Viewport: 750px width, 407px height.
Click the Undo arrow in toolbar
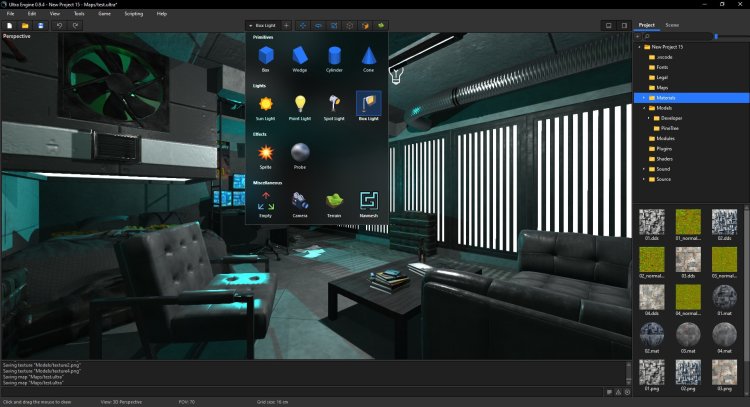pos(60,25)
